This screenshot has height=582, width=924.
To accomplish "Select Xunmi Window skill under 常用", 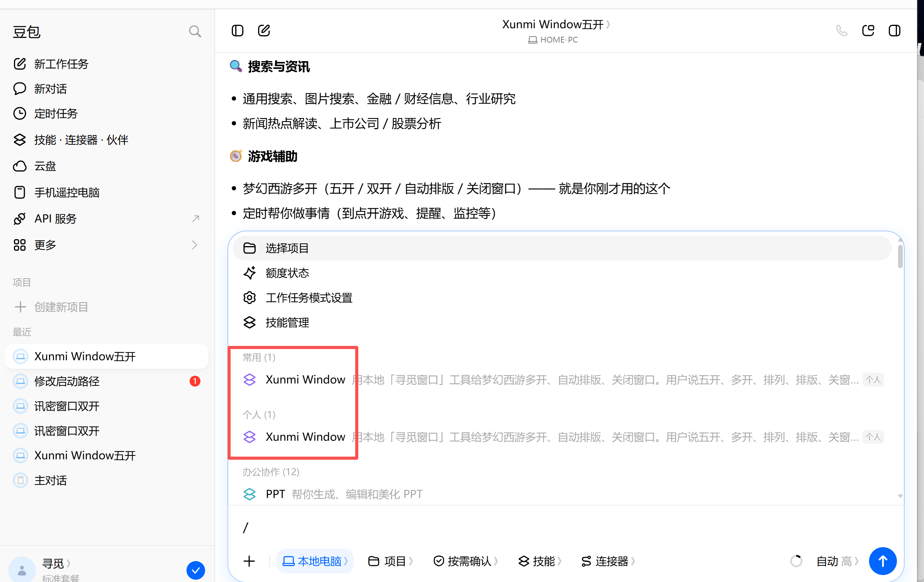I will pyautogui.click(x=562, y=380).
